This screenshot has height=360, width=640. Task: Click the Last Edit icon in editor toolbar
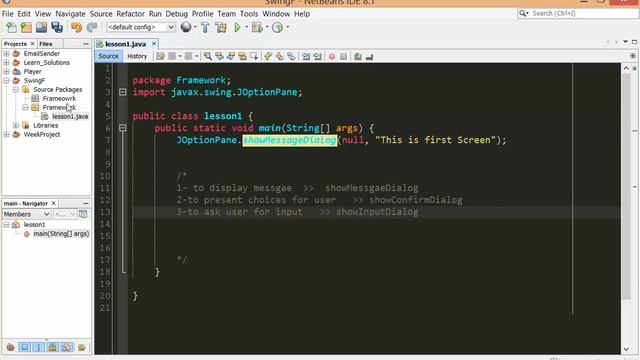coord(160,56)
